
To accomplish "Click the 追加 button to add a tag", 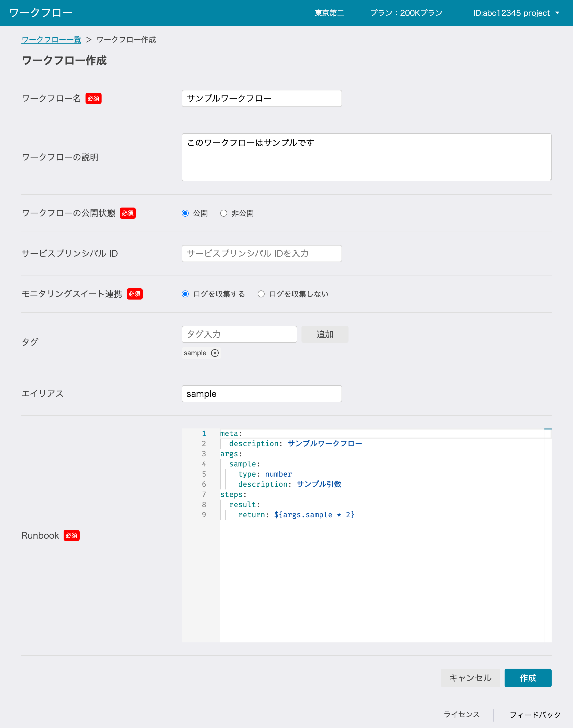I will tap(324, 334).
